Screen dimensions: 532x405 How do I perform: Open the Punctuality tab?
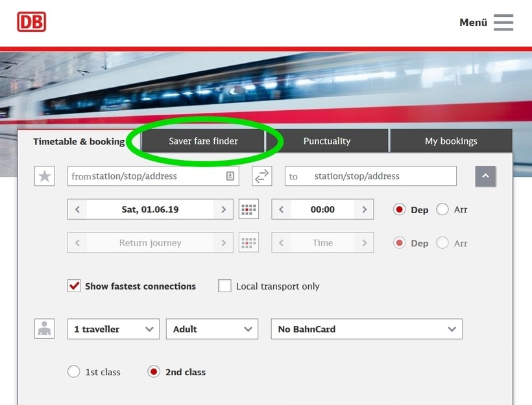tap(326, 141)
